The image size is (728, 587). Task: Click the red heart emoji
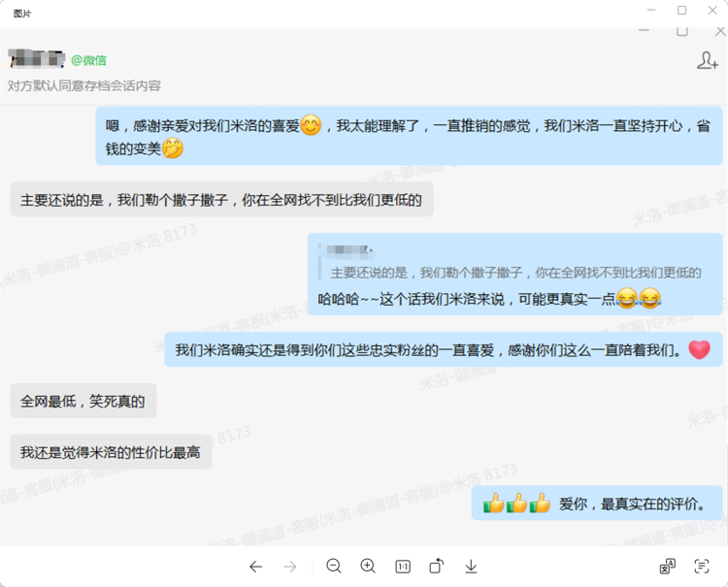(x=699, y=349)
